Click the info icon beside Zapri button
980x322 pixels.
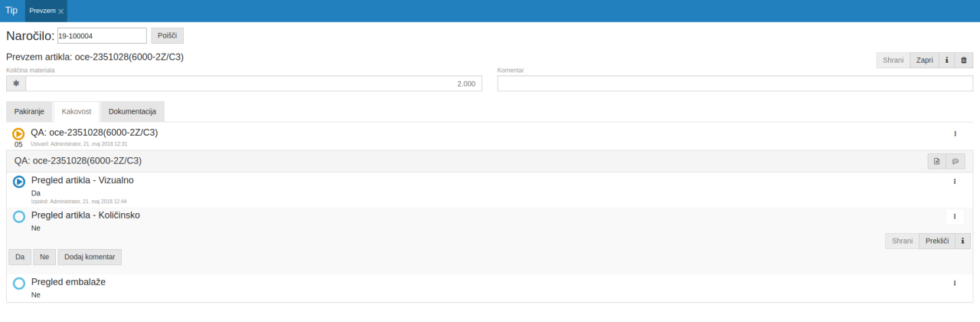coord(946,61)
